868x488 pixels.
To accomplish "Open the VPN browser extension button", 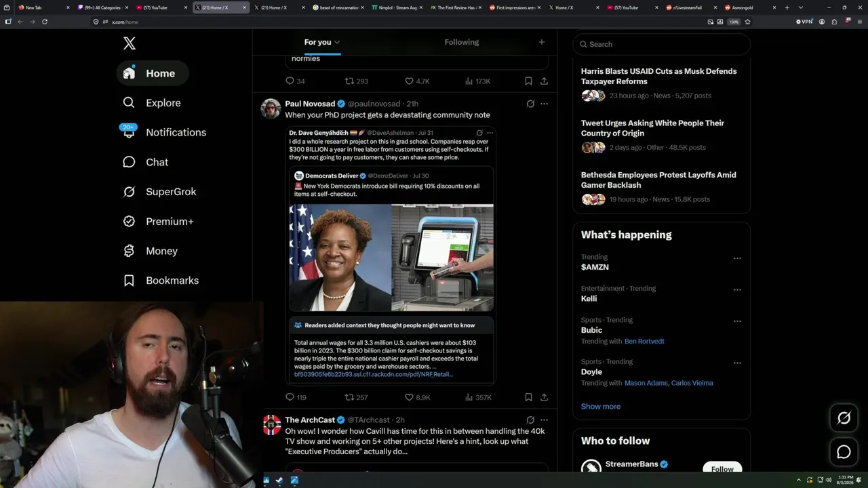I will [x=804, y=22].
